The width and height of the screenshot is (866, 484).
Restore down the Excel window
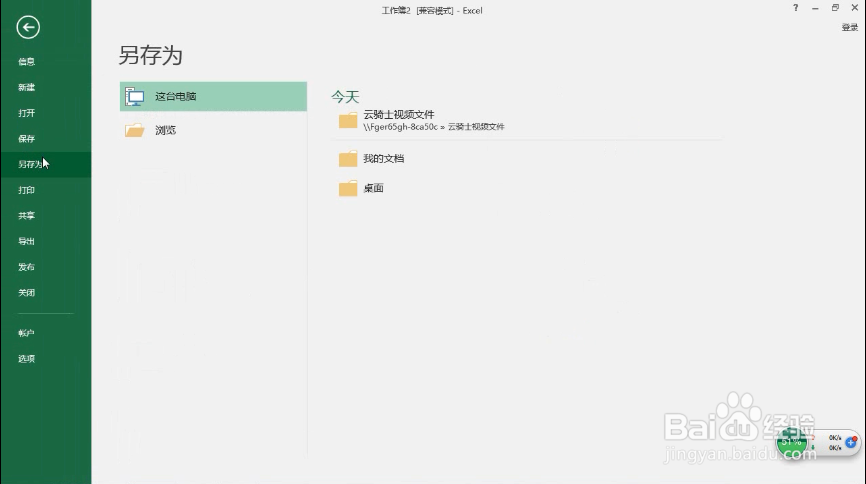pos(835,8)
